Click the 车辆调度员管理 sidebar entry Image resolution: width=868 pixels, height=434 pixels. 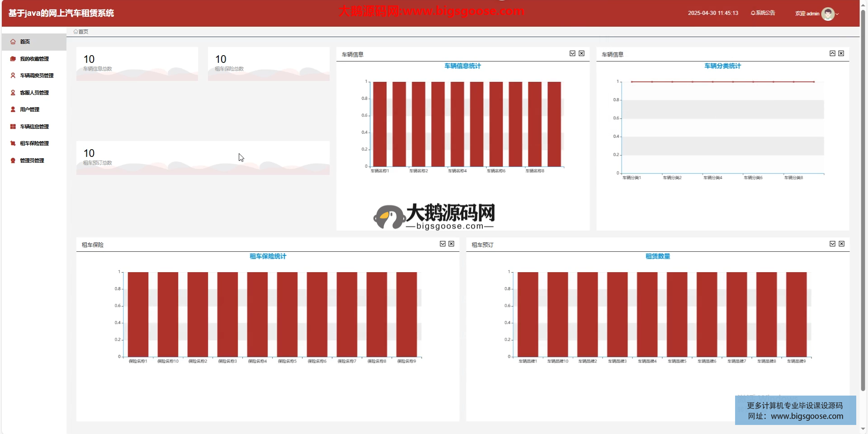pos(36,75)
